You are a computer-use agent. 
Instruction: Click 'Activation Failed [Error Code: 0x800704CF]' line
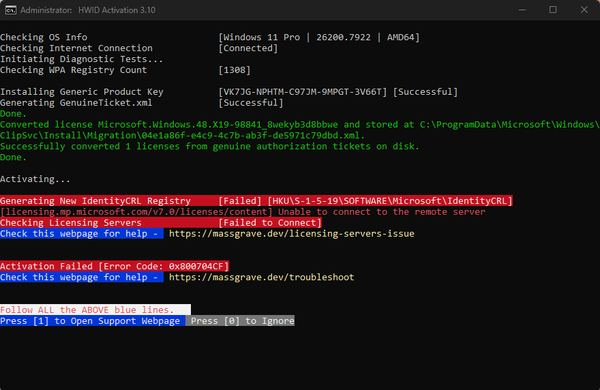114,266
